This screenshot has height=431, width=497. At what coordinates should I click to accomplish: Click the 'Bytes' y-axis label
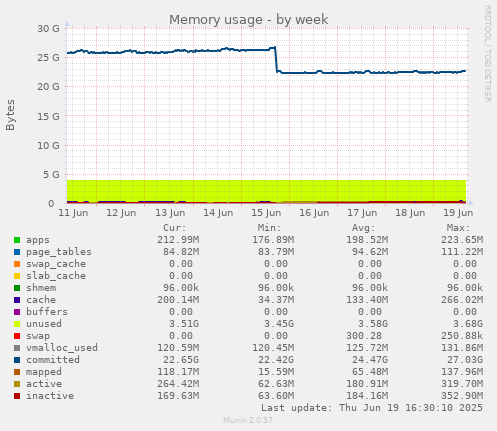(x=10, y=115)
